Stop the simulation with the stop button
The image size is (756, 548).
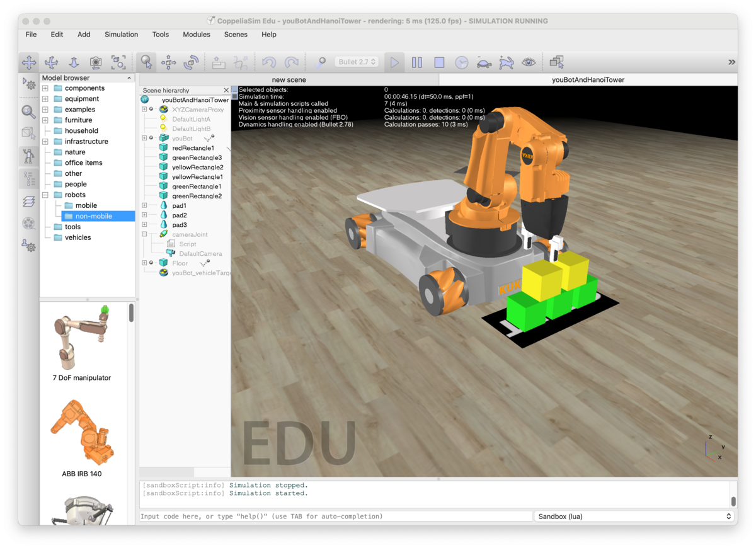(x=439, y=62)
